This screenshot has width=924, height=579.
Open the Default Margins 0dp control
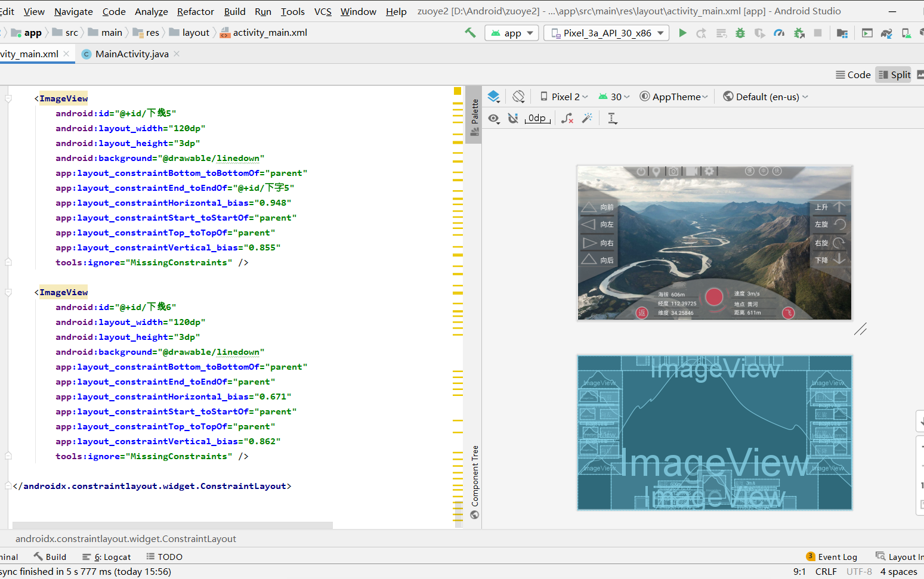pyautogui.click(x=537, y=118)
